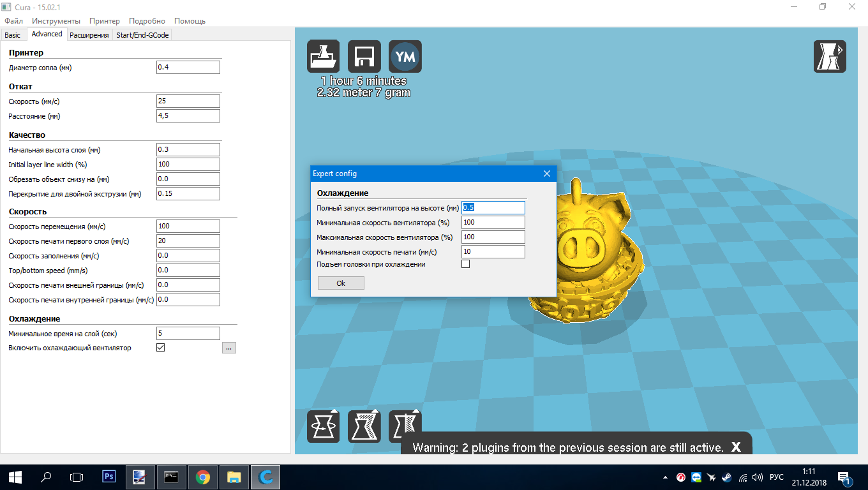This screenshot has width=868, height=490.
Task: Toggle 'Включить охлаждающий вентилятор' checkbox
Action: (161, 348)
